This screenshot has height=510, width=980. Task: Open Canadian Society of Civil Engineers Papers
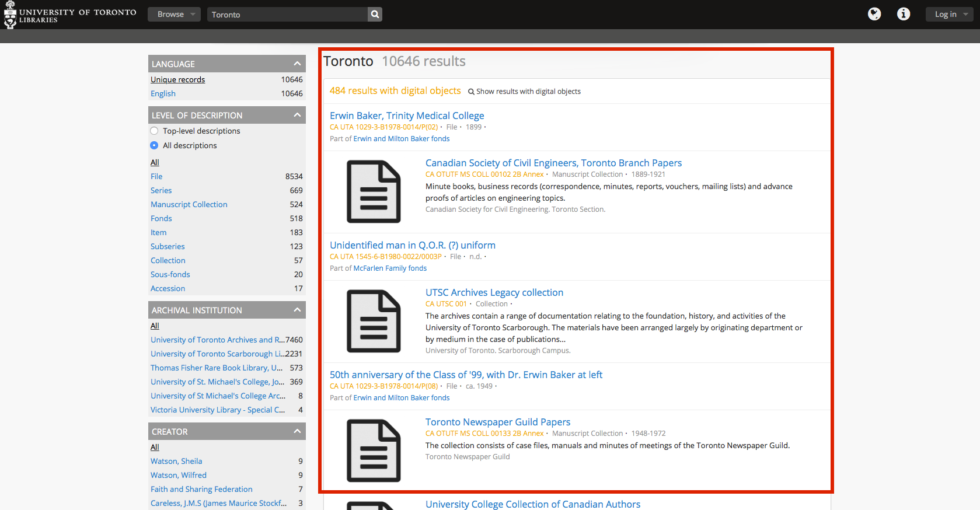tap(553, 163)
